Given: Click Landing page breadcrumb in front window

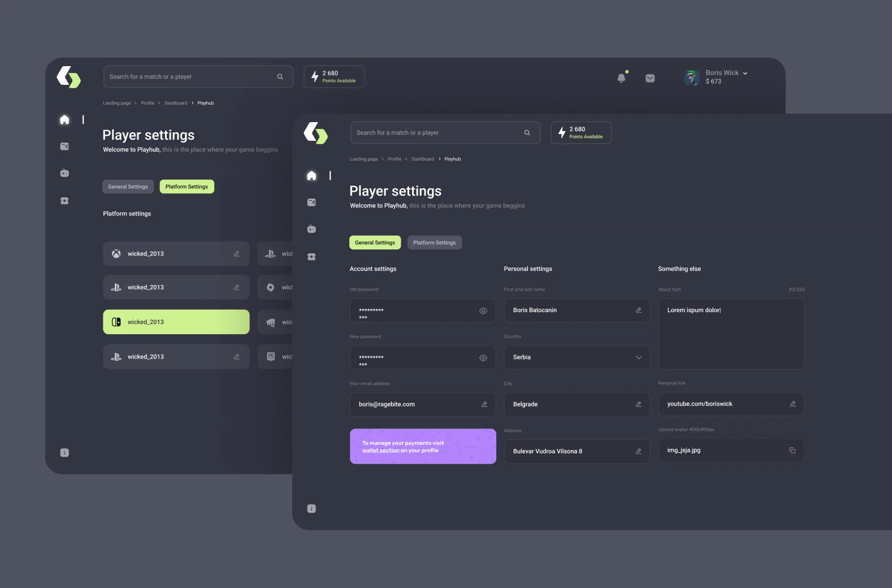Looking at the screenshot, I should pos(364,159).
